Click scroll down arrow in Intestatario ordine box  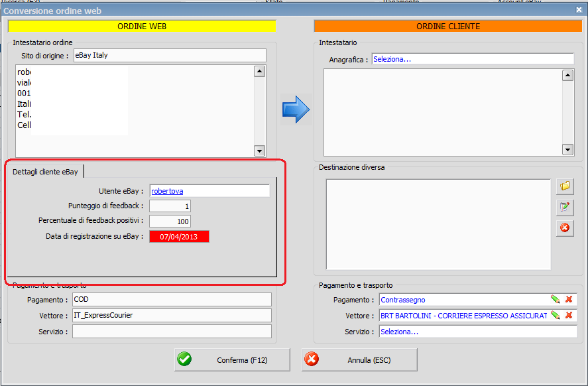coord(259,151)
